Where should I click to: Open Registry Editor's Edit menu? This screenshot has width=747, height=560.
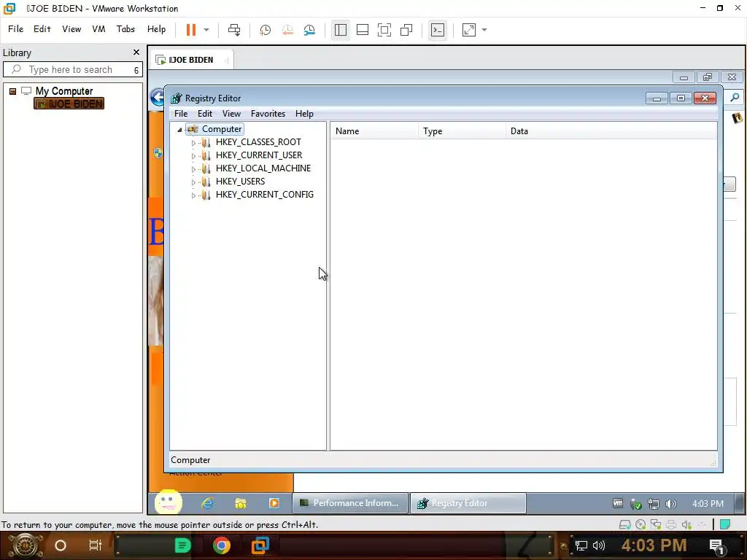[x=205, y=114]
